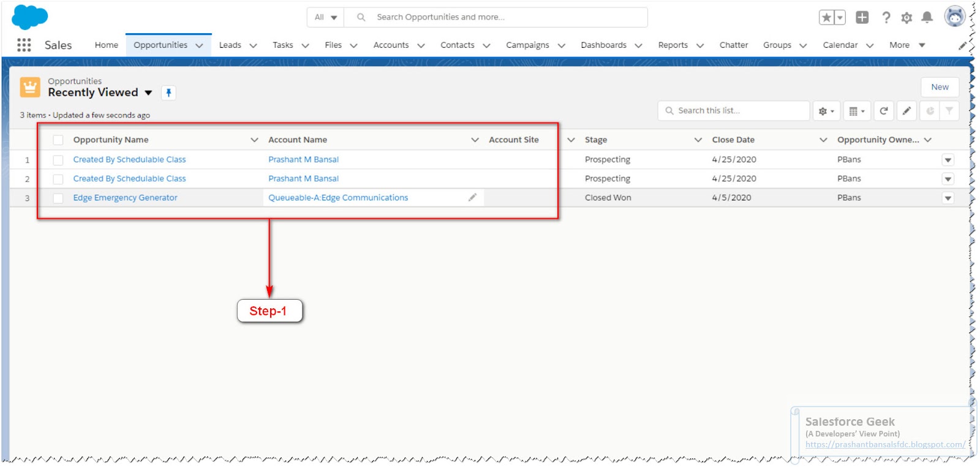Viewport: 980px width, 467px height.
Task: Go to the Home tab
Action: click(x=107, y=45)
